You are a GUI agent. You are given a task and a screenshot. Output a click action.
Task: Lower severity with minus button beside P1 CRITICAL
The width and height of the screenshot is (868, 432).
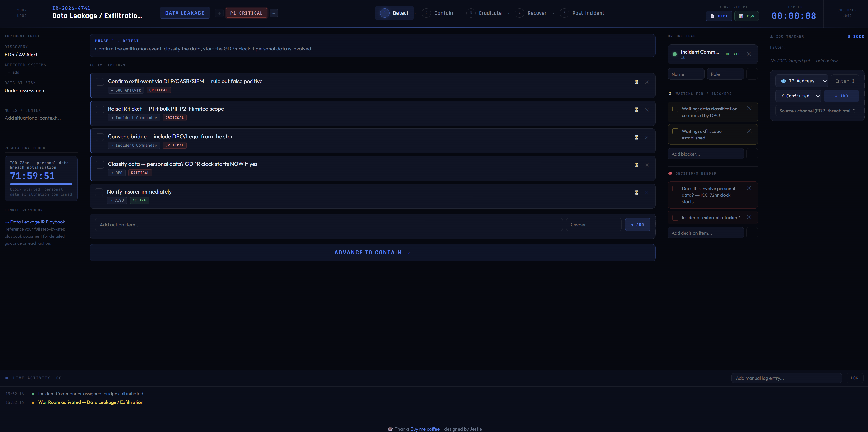[x=274, y=13]
